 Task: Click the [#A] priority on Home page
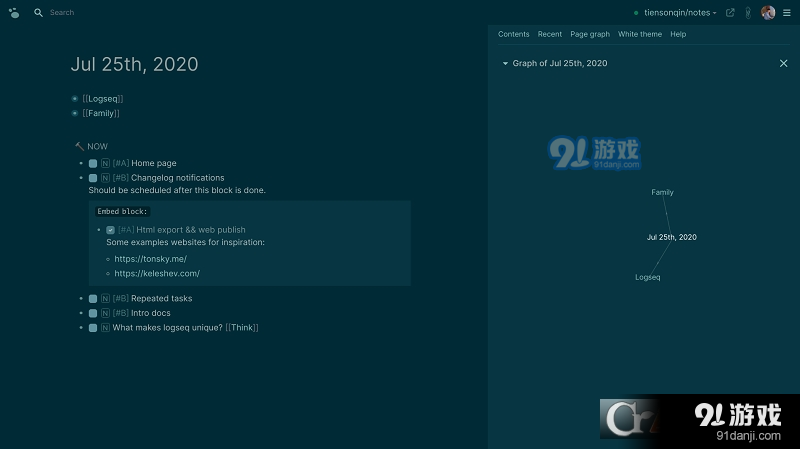(120, 163)
